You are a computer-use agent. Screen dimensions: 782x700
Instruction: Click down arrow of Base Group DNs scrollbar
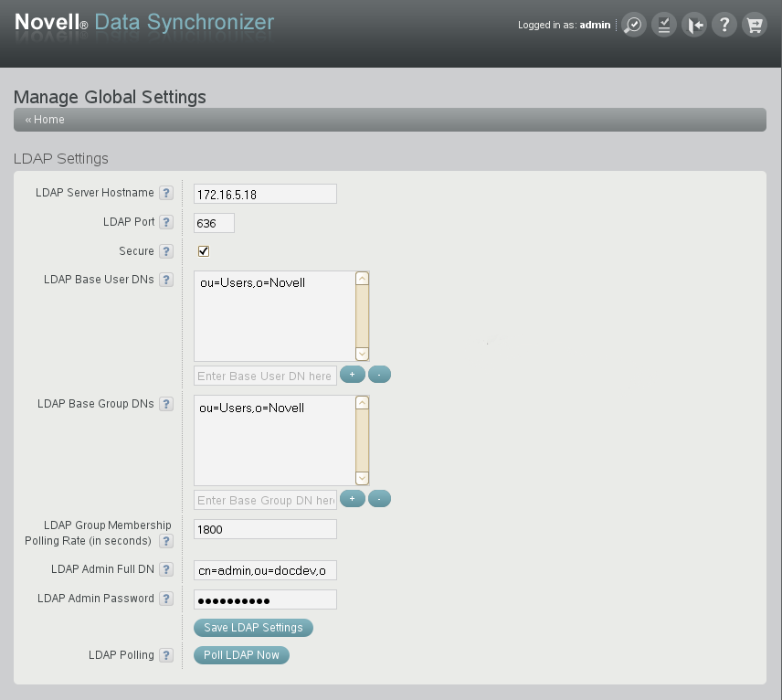pos(362,478)
